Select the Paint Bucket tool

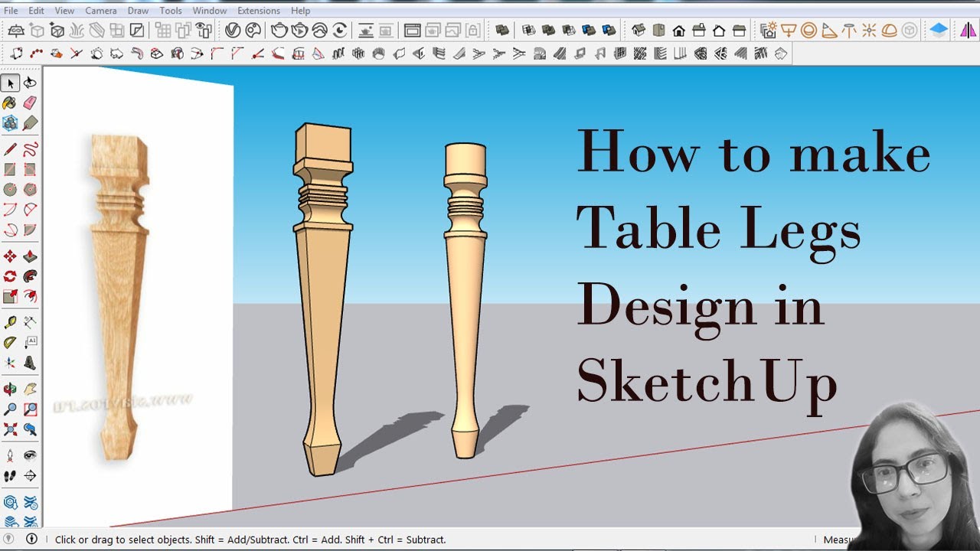click(11, 103)
